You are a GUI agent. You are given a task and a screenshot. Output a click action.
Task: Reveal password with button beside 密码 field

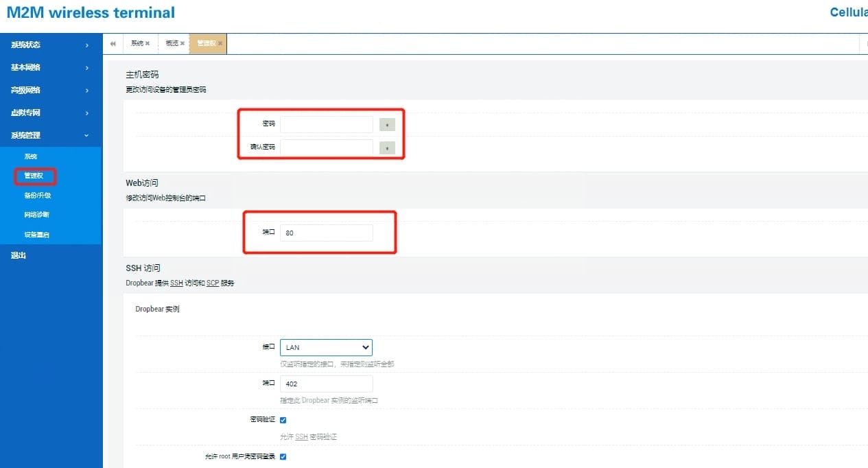pos(387,125)
